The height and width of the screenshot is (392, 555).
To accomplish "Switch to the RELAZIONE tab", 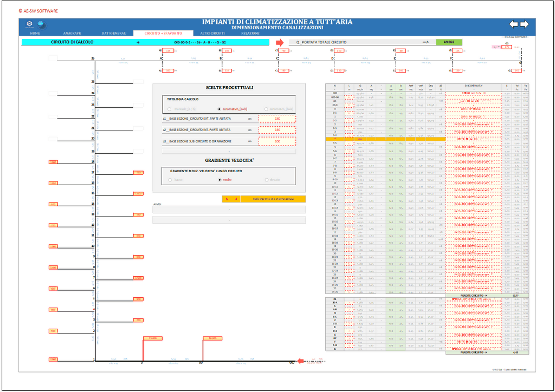I will pos(250,34).
